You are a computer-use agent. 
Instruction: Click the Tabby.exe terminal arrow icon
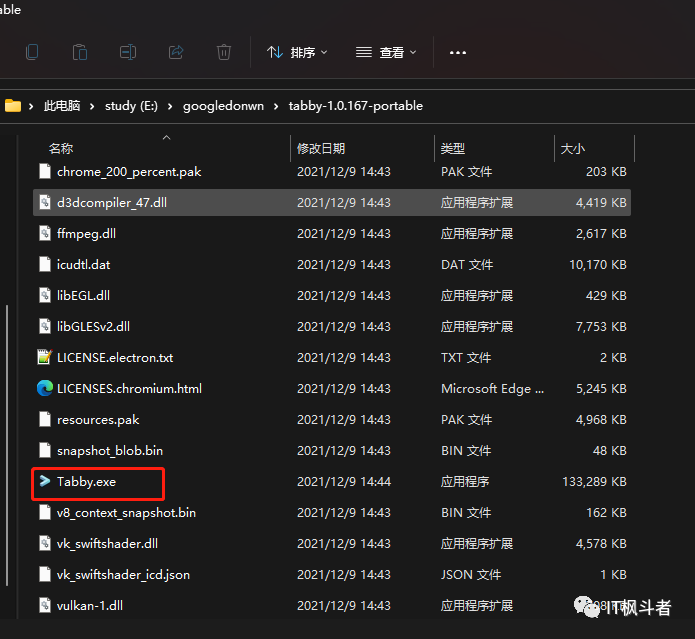(45, 481)
